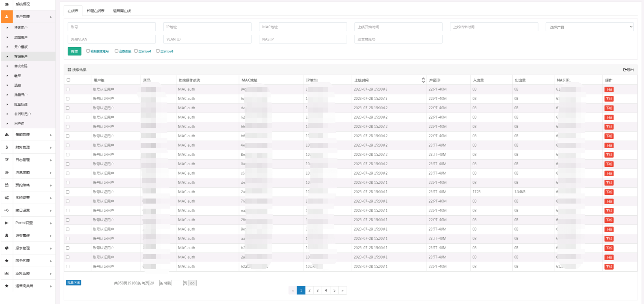The height and width of the screenshot is (304, 644).
Task: Open the 选择产品 product dropdown
Action: pyautogui.click(x=589, y=27)
